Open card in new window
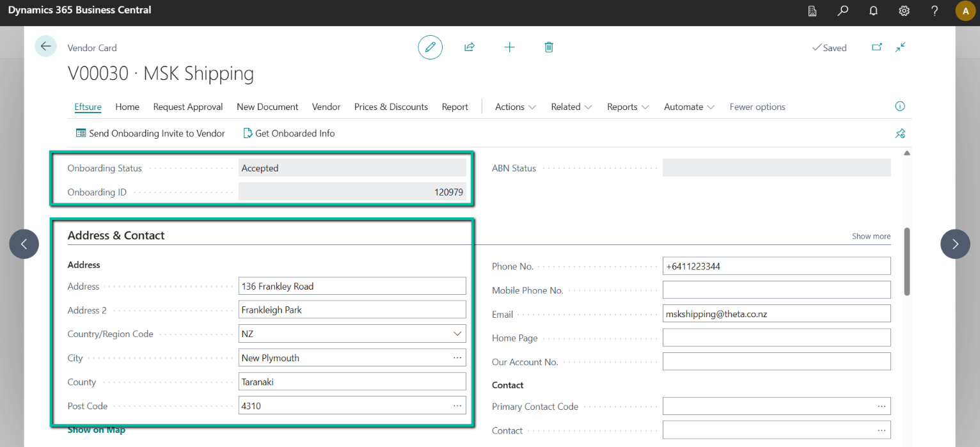 coord(877,47)
